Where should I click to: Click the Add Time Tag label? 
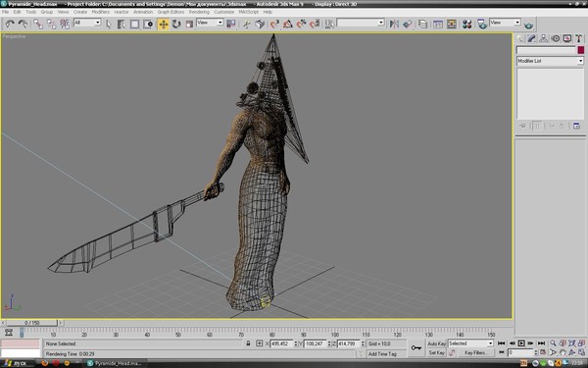click(382, 353)
